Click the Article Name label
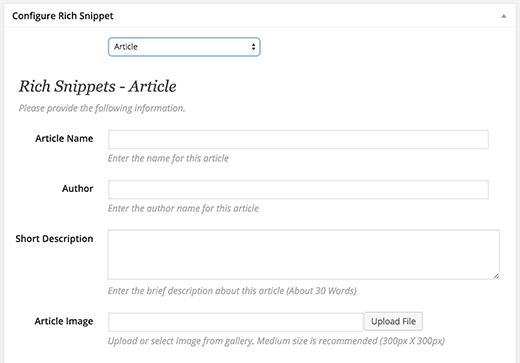This screenshot has height=363, width=520. [64, 138]
